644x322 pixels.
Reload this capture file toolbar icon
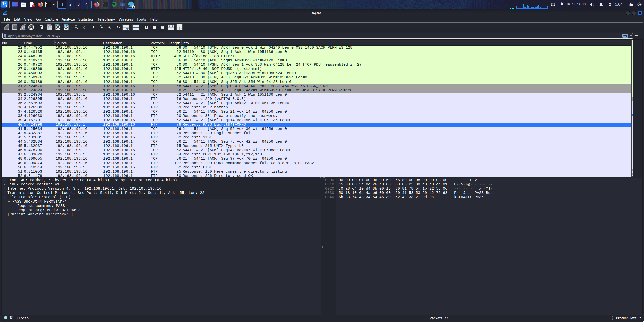point(66,27)
